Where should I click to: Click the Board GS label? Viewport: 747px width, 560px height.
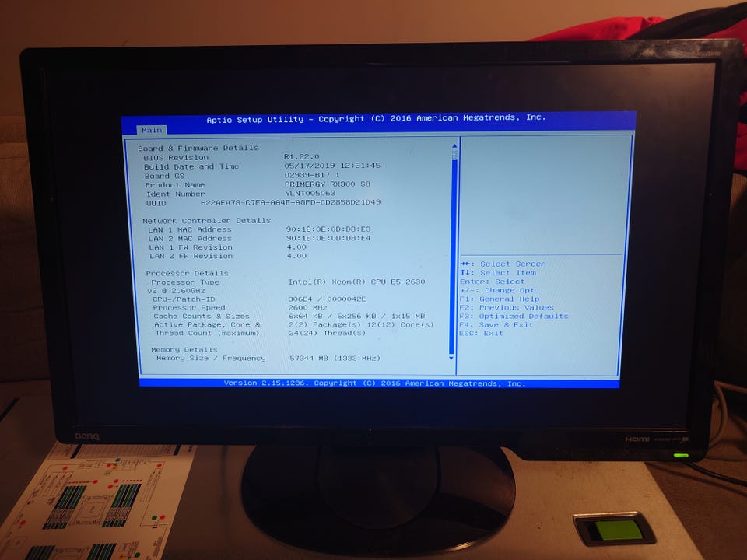(164, 176)
